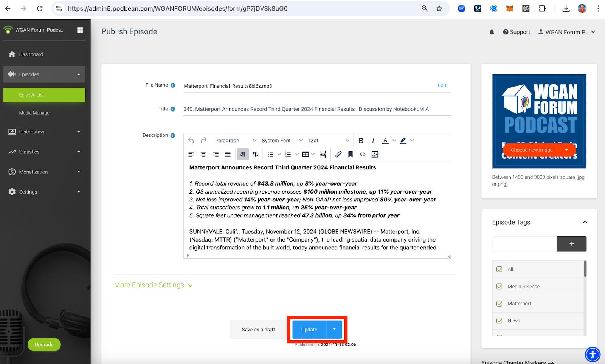The height and width of the screenshot is (364, 605).
Task: Set right-to-left text direction
Action: [x=256, y=154]
